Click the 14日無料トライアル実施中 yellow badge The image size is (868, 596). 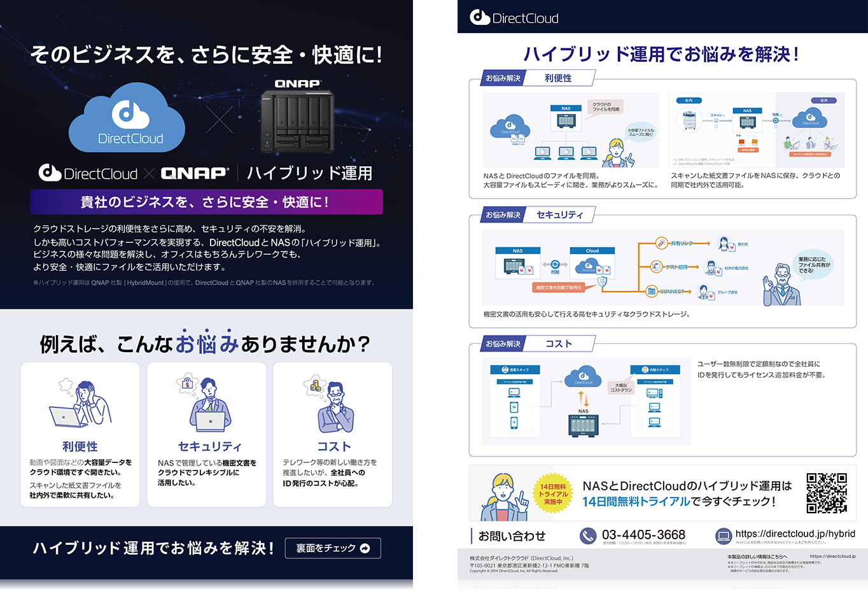(552, 493)
